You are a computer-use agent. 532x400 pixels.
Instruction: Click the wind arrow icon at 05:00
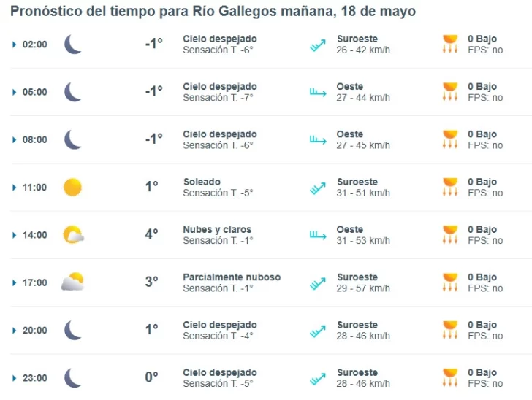(x=317, y=92)
